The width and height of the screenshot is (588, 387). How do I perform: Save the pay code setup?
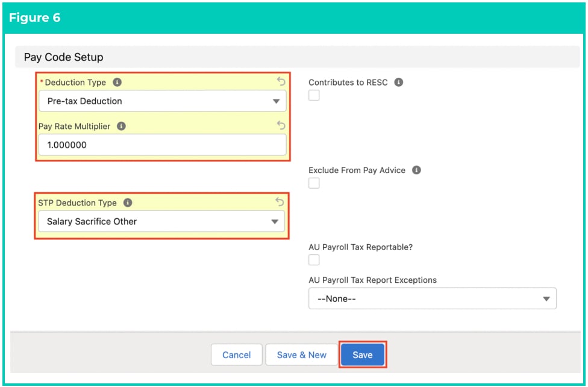[362, 354]
